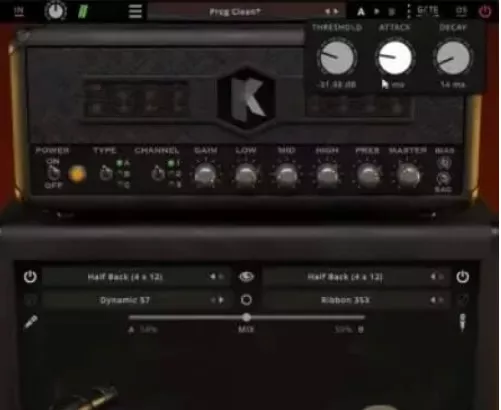The height and width of the screenshot is (410, 501).
Task: Click the microphone icon on left side
Action: point(31,322)
